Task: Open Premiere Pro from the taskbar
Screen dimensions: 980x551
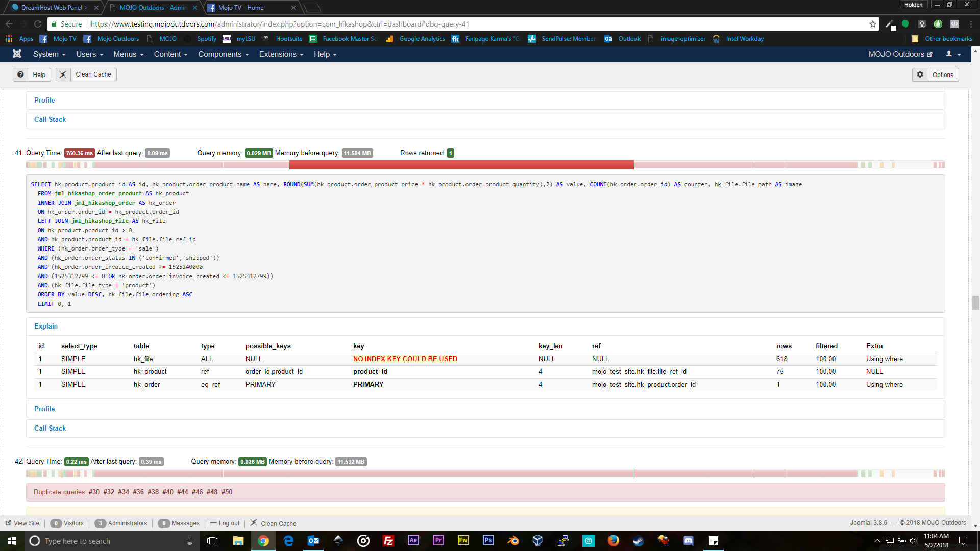Action: [x=438, y=541]
